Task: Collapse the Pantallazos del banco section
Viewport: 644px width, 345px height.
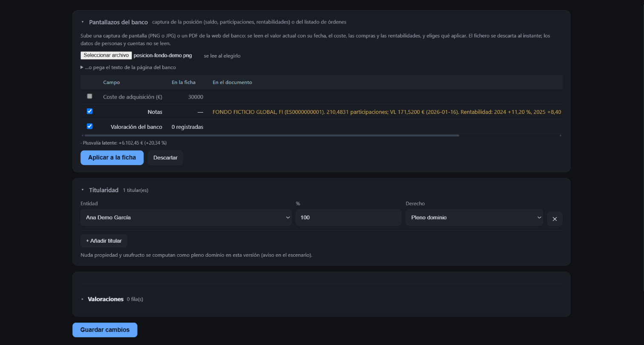Action: (83, 22)
